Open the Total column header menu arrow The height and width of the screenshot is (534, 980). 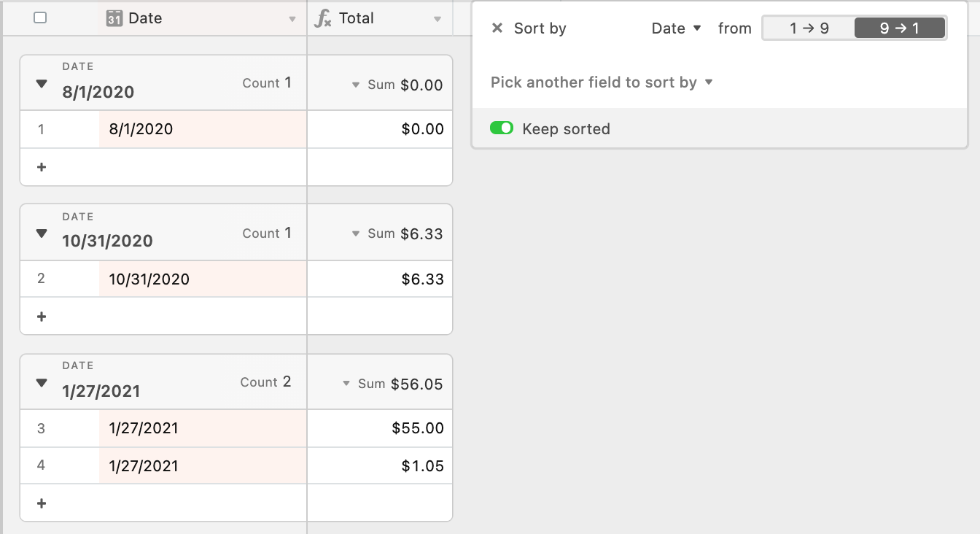(437, 19)
